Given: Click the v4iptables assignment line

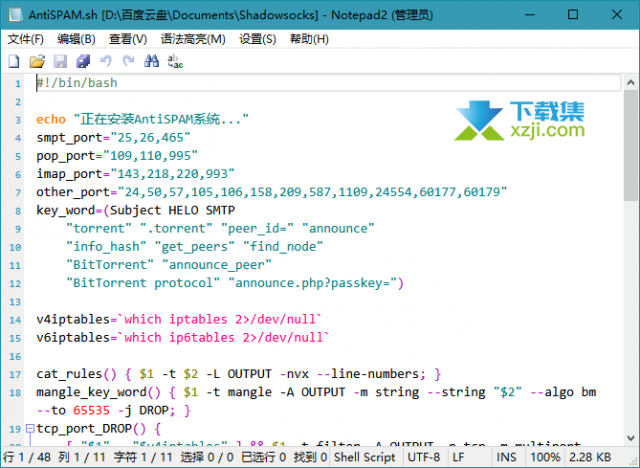Looking at the screenshot, I should [x=179, y=319].
